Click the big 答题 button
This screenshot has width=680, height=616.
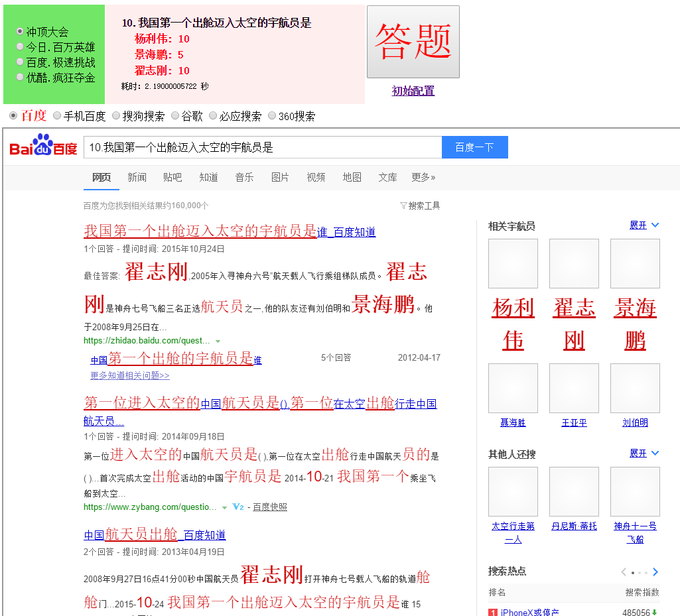tap(413, 42)
